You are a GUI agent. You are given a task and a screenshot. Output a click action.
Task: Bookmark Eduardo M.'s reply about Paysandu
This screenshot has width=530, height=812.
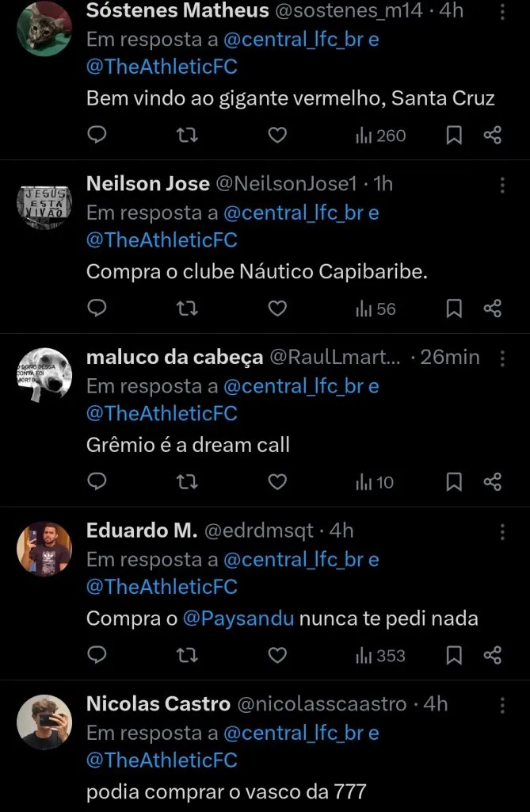(454, 656)
